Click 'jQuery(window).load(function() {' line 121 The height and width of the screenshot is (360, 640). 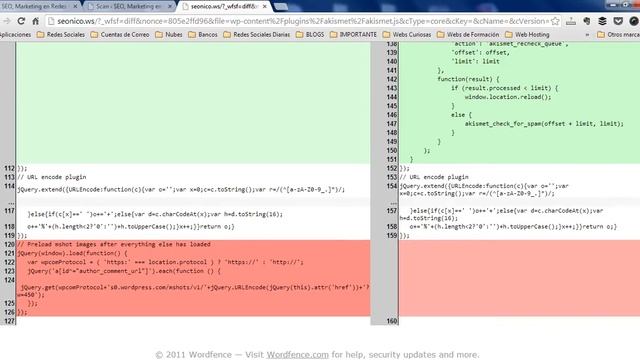coord(72,253)
